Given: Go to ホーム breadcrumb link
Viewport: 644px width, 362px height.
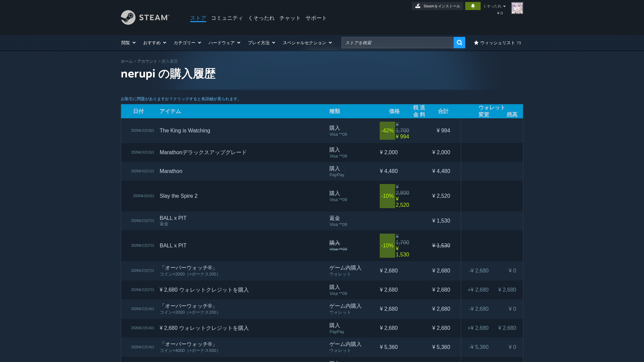Looking at the screenshot, I should [x=127, y=61].
